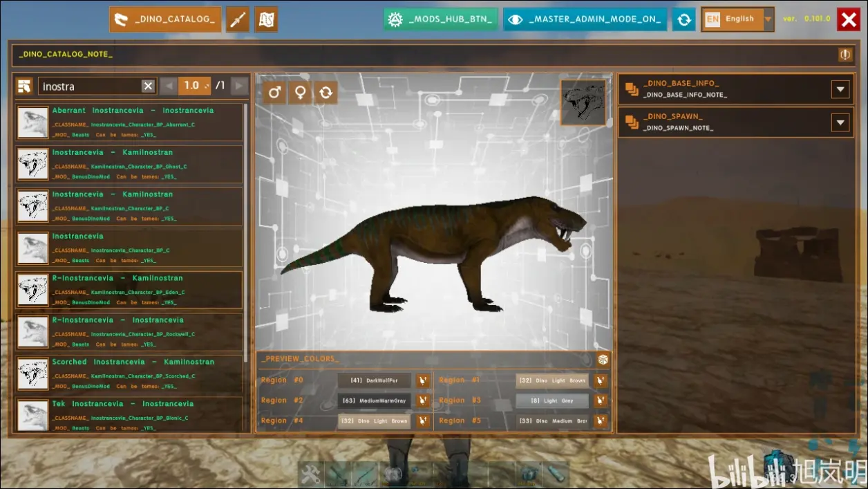Viewport: 868px width, 489px height.
Task: Clear the 'inostra' search text
Action: click(148, 86)
